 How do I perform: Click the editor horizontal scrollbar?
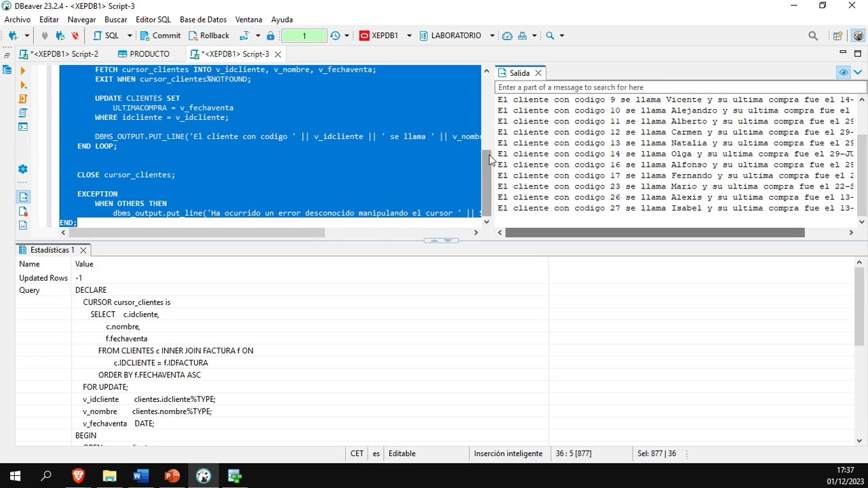point(197,232)
